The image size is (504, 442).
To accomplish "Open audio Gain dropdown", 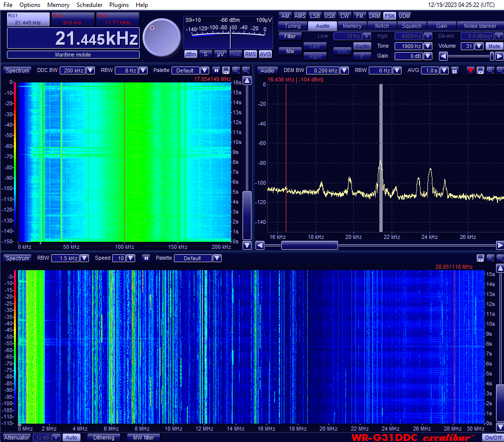I will (x=428, y=56).
